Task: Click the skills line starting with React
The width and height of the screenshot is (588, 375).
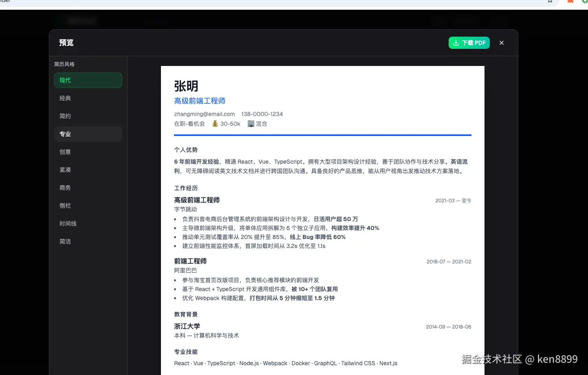Action: coord(286,363)
